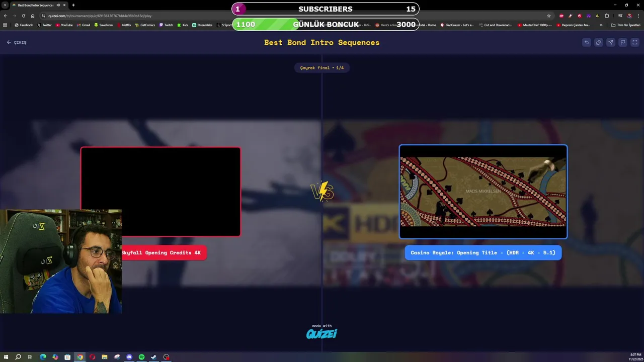Open the Chrome profile avatar
The height and width of the screenshot is (362, 644).
629,16
